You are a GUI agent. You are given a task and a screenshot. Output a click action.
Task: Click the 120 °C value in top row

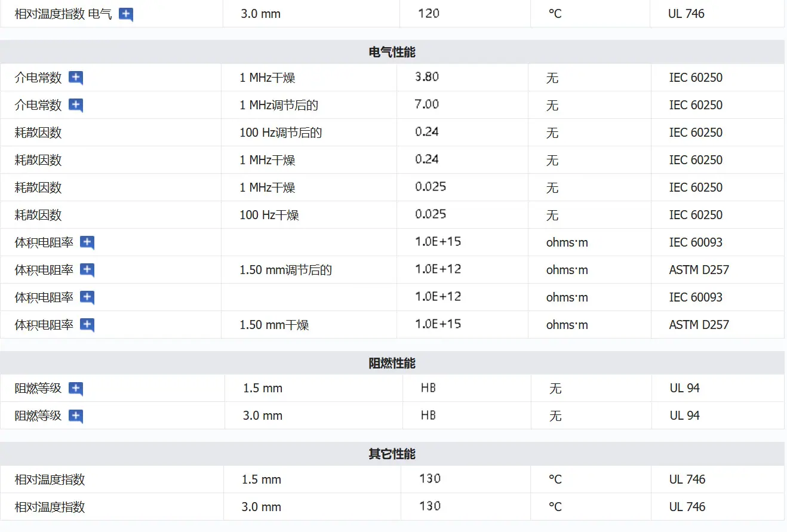point(429,13)
